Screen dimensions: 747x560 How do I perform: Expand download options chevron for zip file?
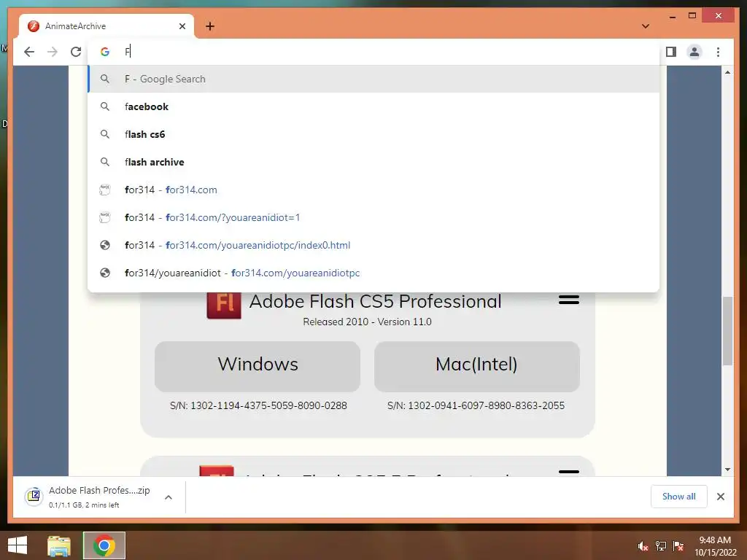169,497
